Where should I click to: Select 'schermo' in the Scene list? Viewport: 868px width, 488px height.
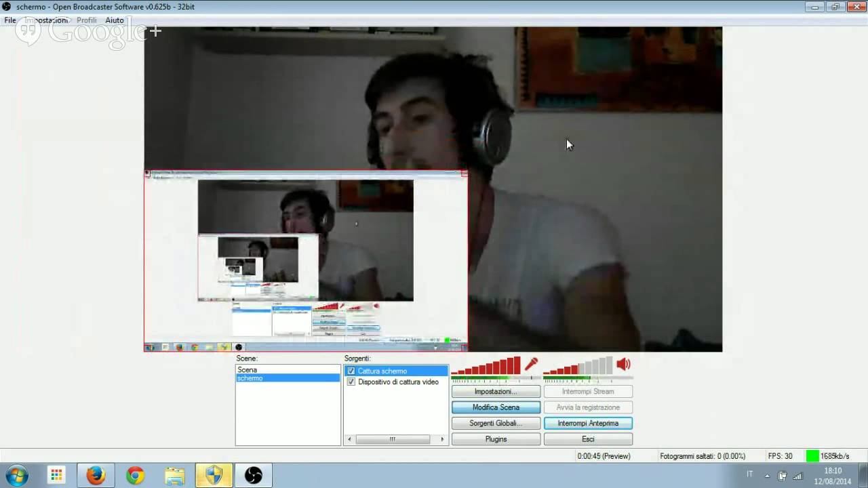pos(288,378)
